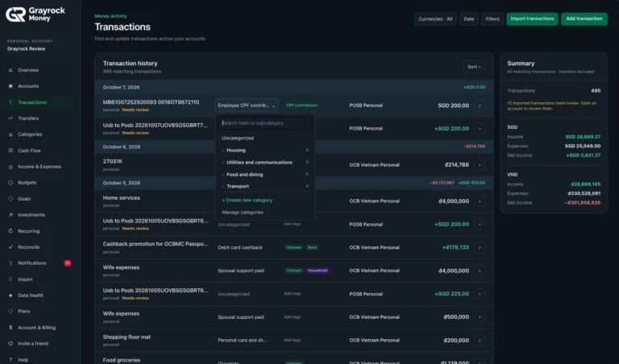The image size is (619, 364).
Task: Open Reconcile page label in sidebar
Action: click(28, 247)
